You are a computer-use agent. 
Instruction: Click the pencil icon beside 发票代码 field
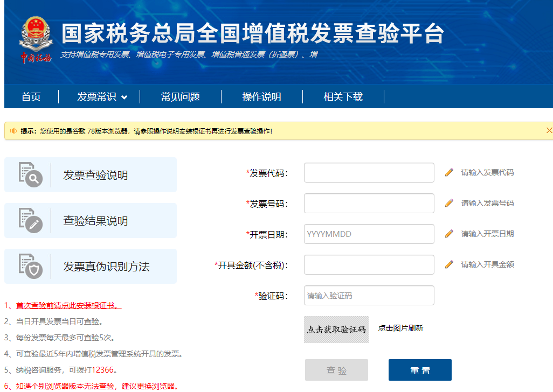(x=451, y=172)
